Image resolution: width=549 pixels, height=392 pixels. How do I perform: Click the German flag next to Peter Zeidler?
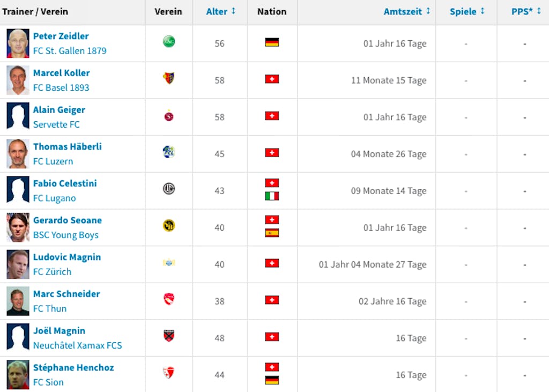pos(272,42)
